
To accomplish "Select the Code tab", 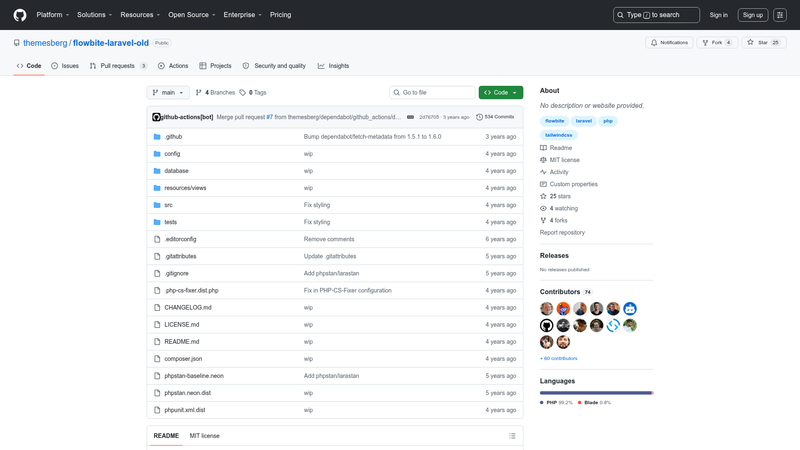I will pos(29,66).
